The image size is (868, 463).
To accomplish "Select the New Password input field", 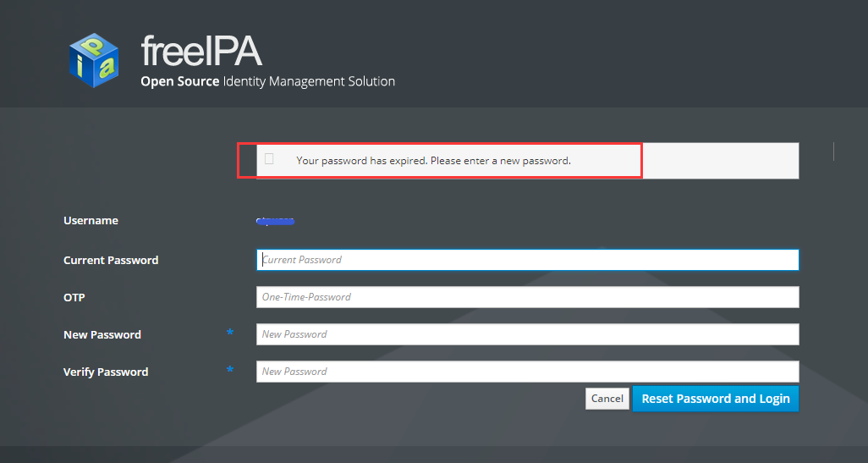I will (528, 334).
